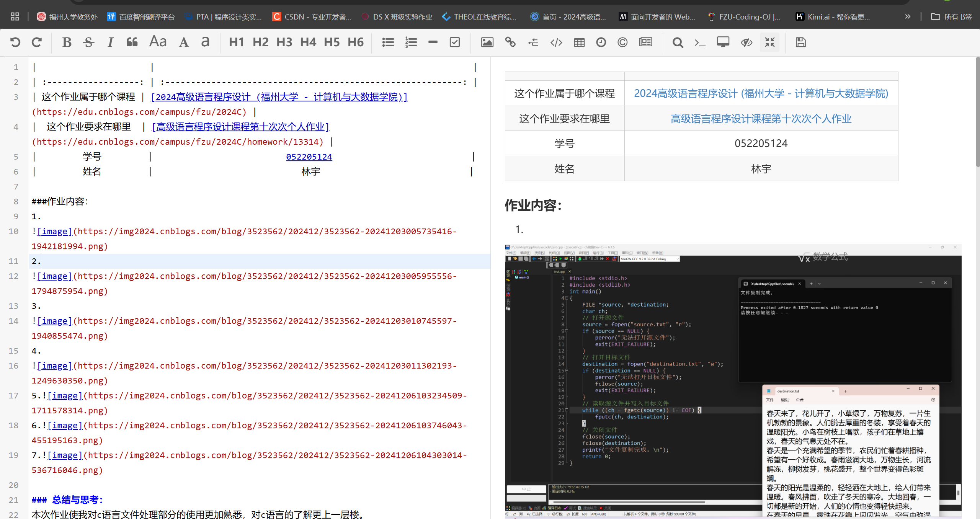The height and width of the screenshot is (519, 980).
Task: Open the 面向开发者的 Web bookmark
Action: [x=657, y=17]
